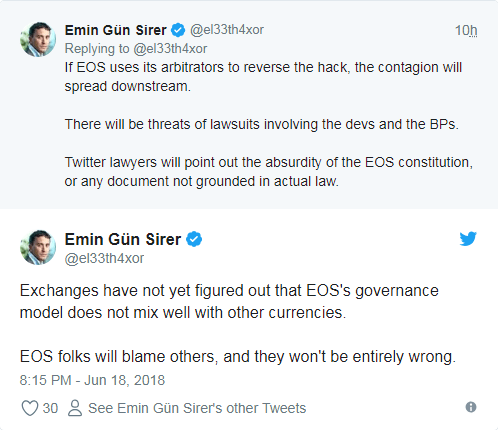The width and height of the screenshot is (498, 430).
Task: Open the profile avatar in the reply tweet
Action: (38, 39)
